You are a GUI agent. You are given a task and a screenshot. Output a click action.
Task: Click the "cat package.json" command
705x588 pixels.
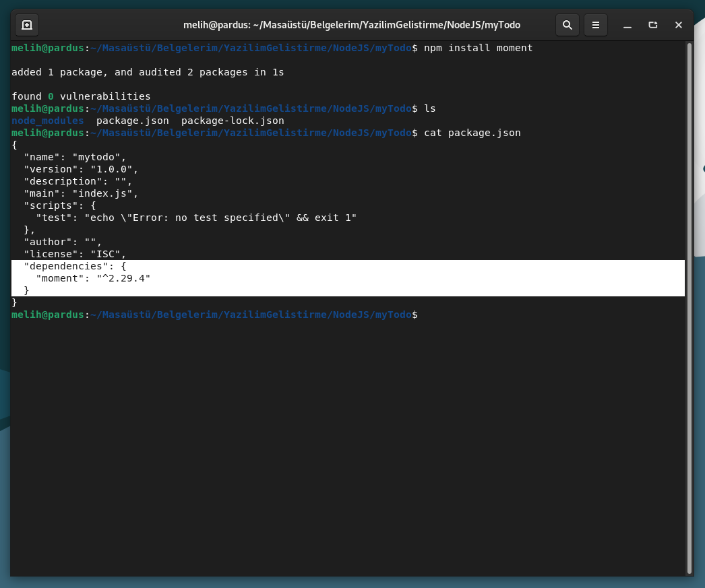pos(472,133)
